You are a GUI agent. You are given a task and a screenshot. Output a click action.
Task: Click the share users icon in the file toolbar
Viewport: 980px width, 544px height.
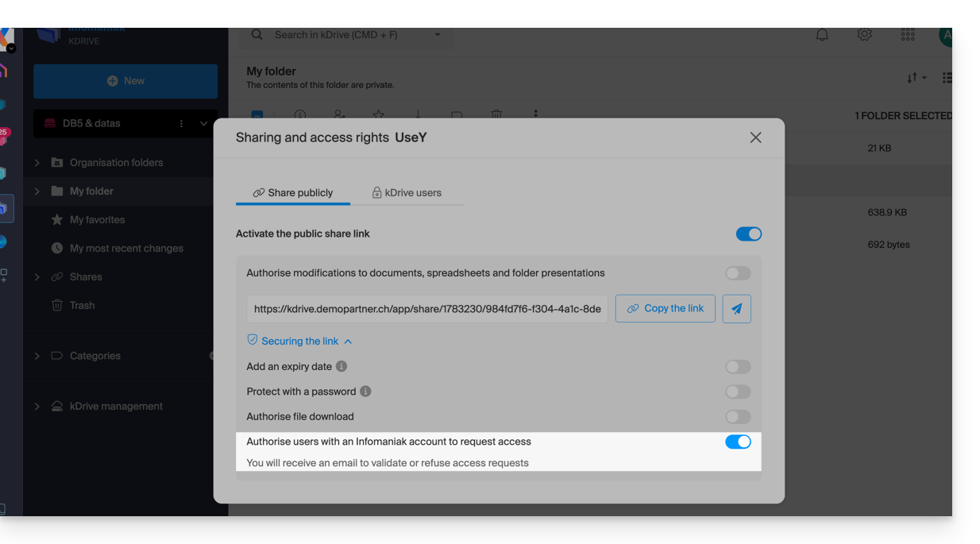pos(339,115)
